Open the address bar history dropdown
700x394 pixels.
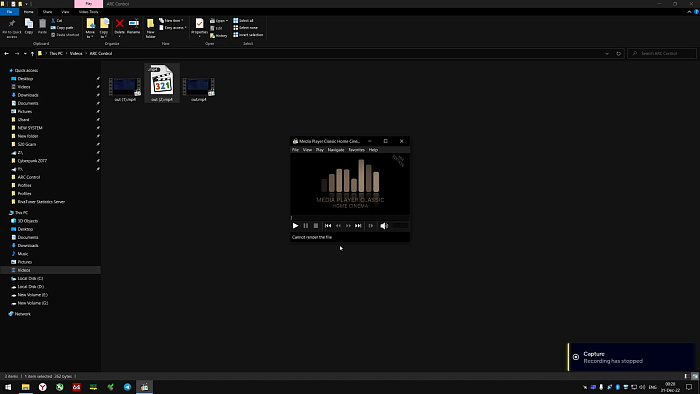point(607,54)
